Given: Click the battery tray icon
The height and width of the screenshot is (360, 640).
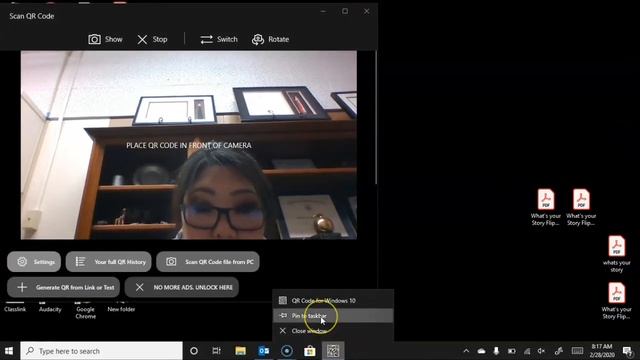Looking at the screenshot, I should tap(511, 351).
